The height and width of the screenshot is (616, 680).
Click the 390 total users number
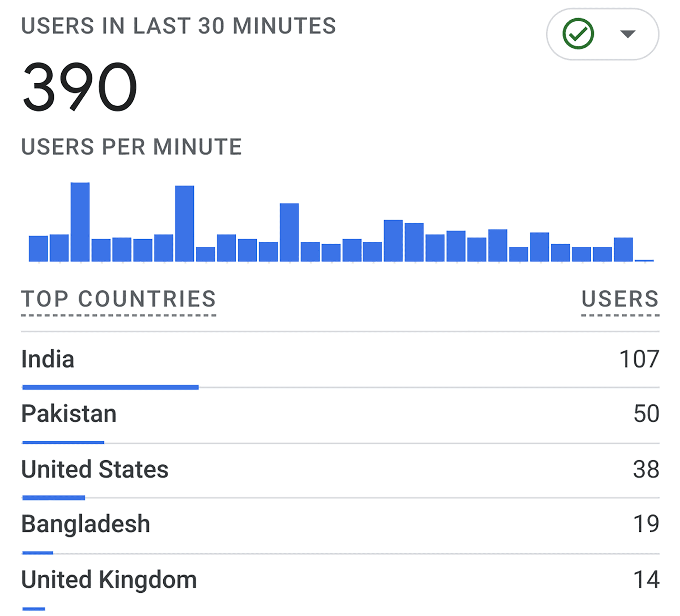80,87
